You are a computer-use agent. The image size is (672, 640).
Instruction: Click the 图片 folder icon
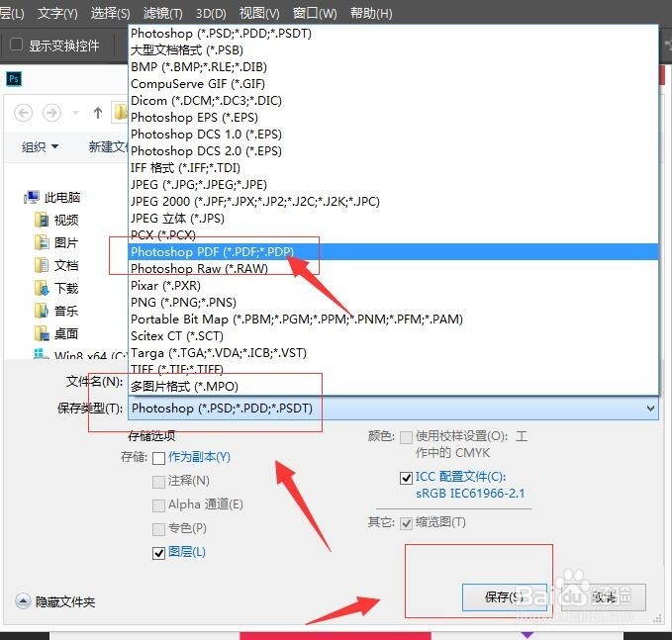point(42,242)
